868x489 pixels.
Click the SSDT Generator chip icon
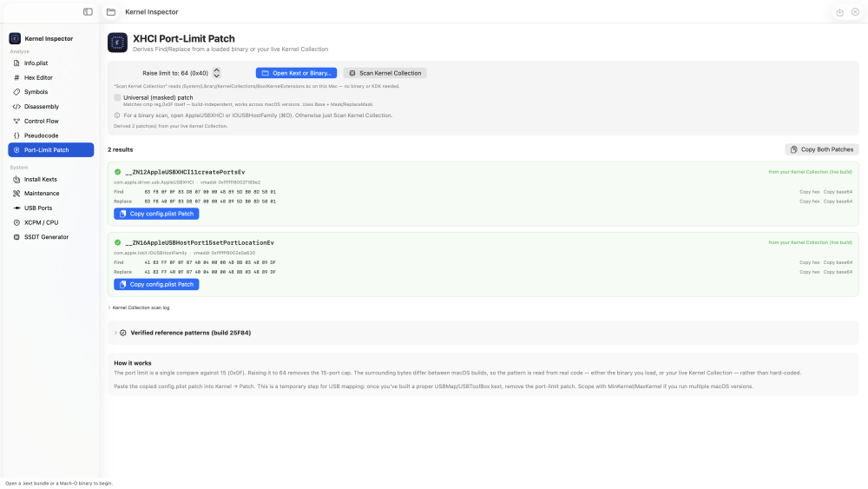point(16,237)
